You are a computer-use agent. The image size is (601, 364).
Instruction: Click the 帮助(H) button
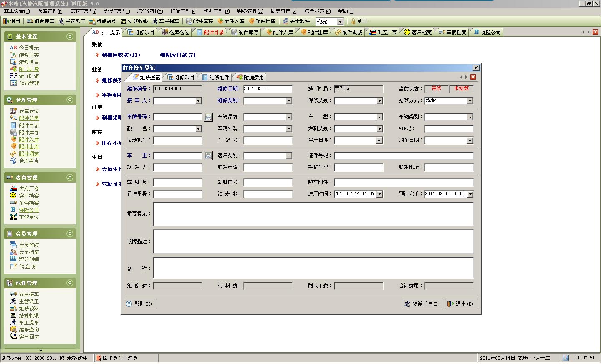coord(140,304)
